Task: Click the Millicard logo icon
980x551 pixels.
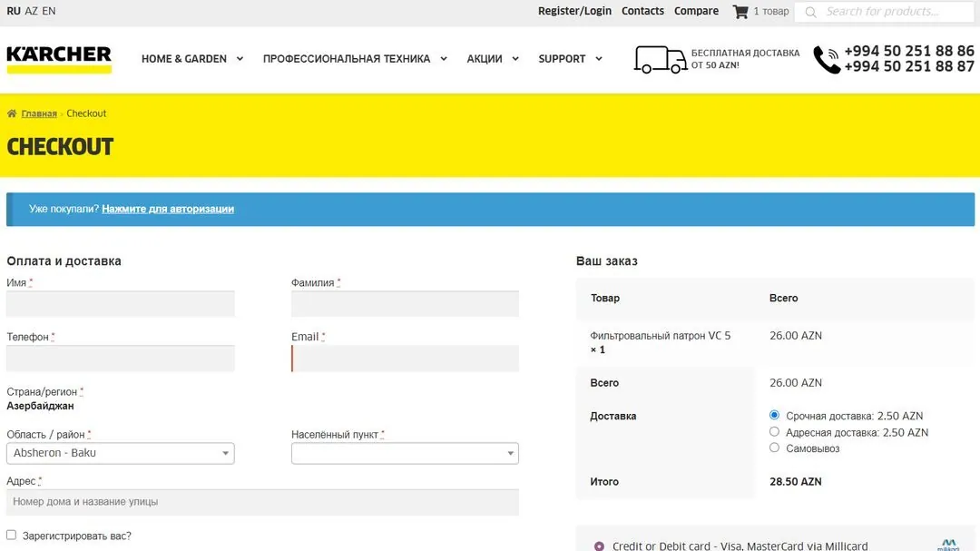Action: point(948,545)
